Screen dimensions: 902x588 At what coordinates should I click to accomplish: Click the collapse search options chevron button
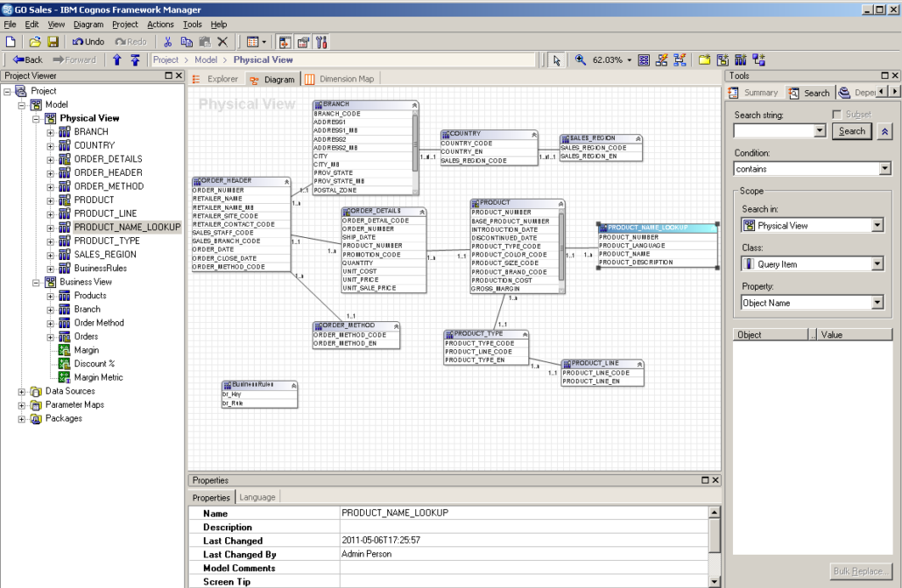click(884, 131)
